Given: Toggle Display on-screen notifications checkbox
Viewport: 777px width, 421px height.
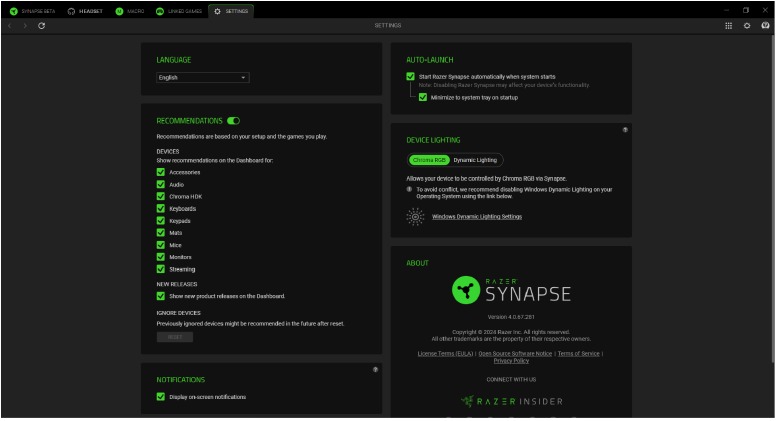Looking at the screenshot, I should click(161, 397).
